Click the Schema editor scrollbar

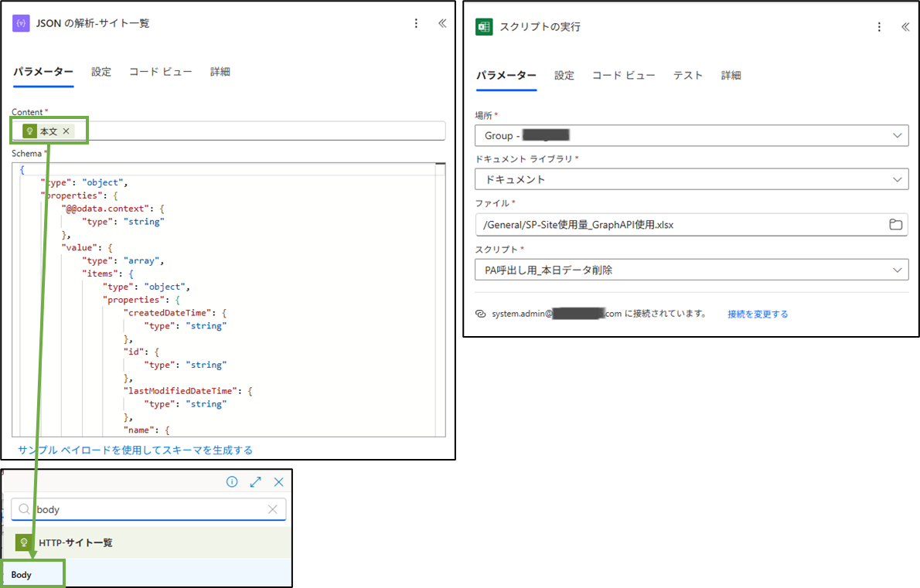tap(440, 299)
